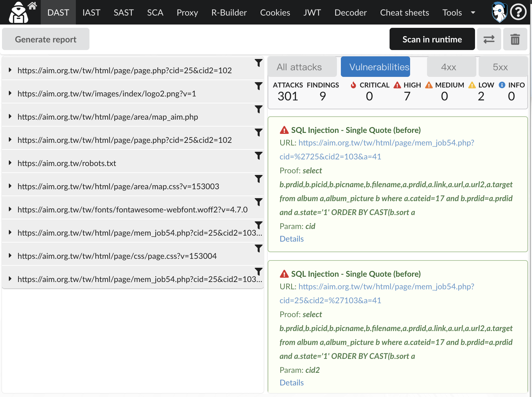Click the Generate report button
Image resolution: width=532 pixels, height=397 pixels.
pos(46,39)
